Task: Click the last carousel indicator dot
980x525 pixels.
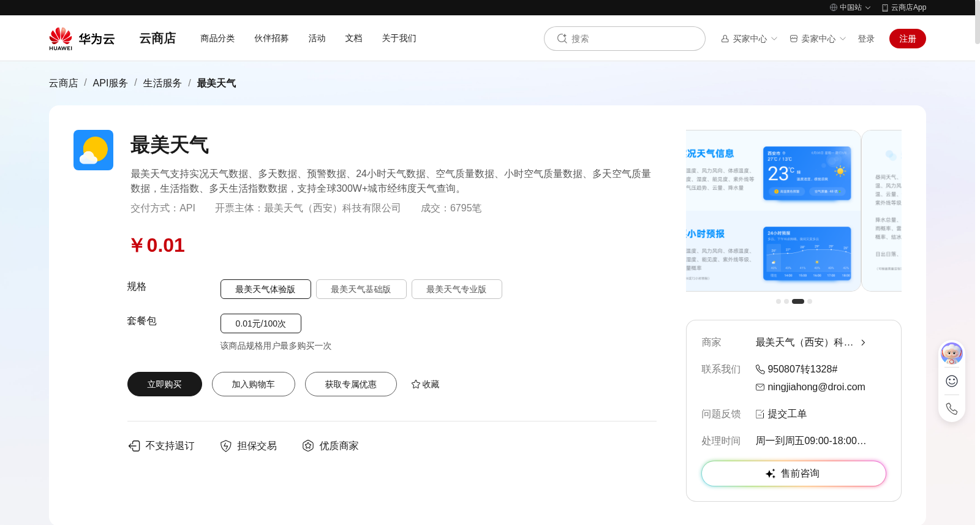Action: pyautogui.click(x=810, y=301)
